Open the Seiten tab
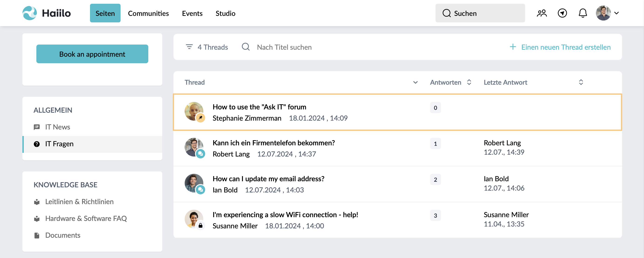The width and height of the screenshot is (644, 258). (105, 13)
